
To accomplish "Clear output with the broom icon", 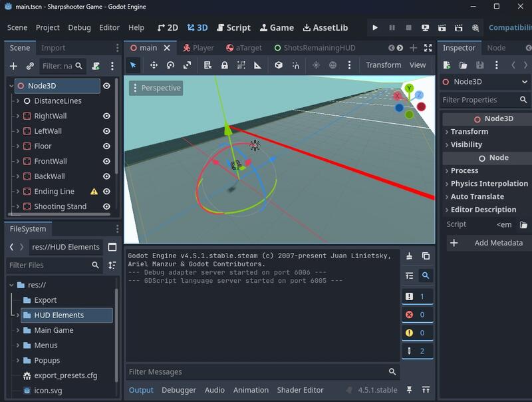I will click(x=409, y=256).
